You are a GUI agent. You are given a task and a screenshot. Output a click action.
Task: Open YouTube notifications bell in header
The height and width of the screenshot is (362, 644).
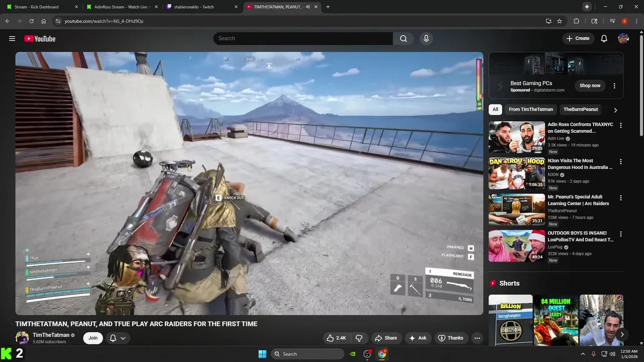click(604, 39)
